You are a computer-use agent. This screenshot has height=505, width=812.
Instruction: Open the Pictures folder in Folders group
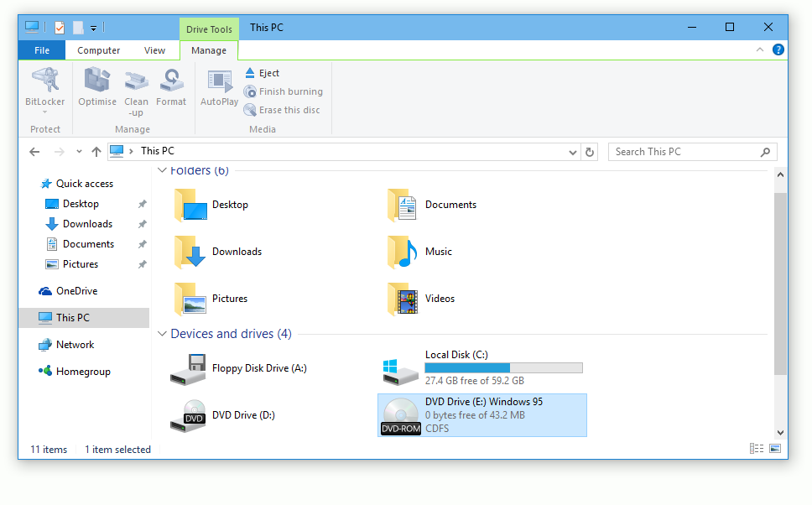pos(211,299)
